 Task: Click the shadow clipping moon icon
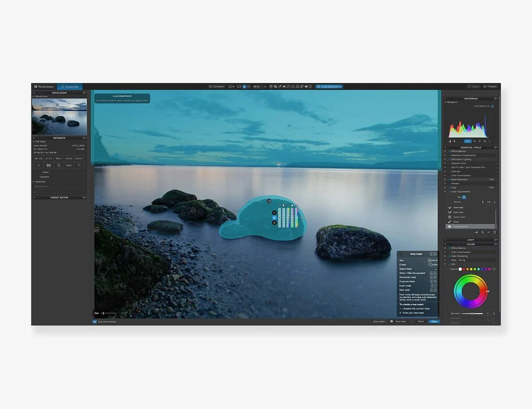point(449,141)
